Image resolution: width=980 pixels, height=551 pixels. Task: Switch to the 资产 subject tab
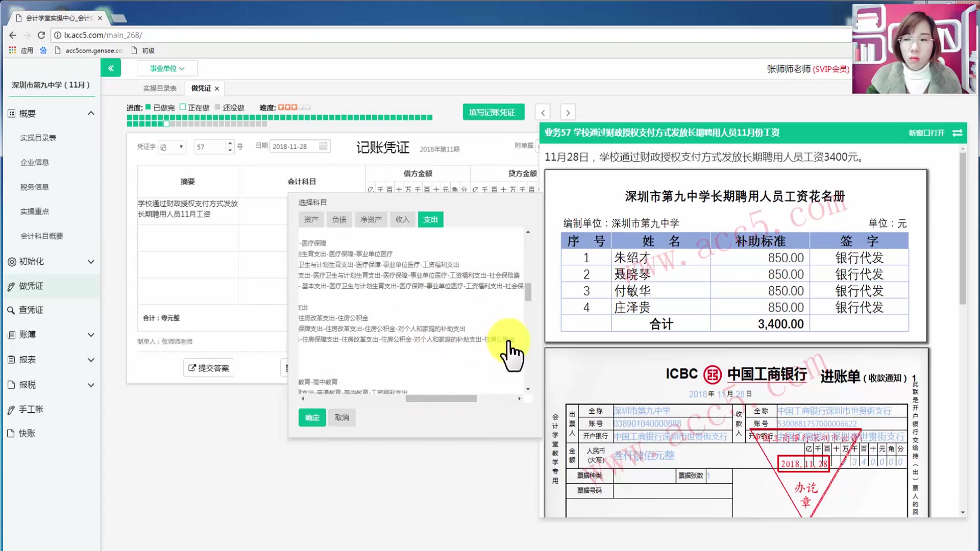[x=311, y=219]
